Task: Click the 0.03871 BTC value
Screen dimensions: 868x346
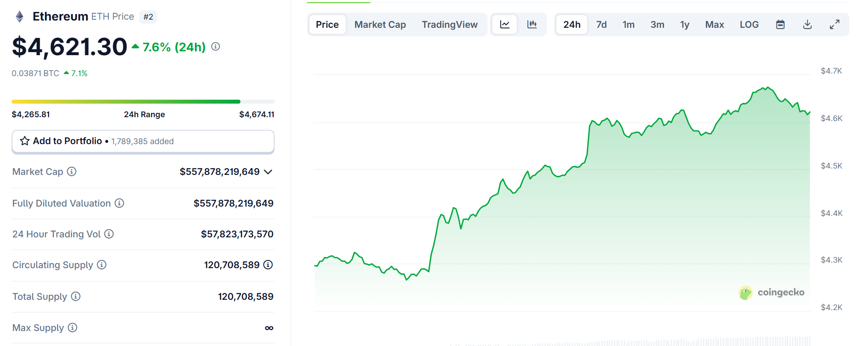Action: coord(36,73)
